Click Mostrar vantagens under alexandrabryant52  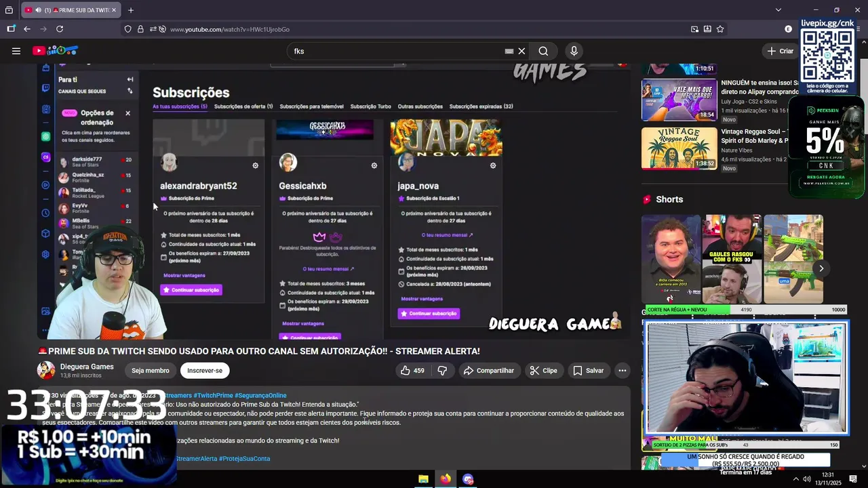click(184, 275)
